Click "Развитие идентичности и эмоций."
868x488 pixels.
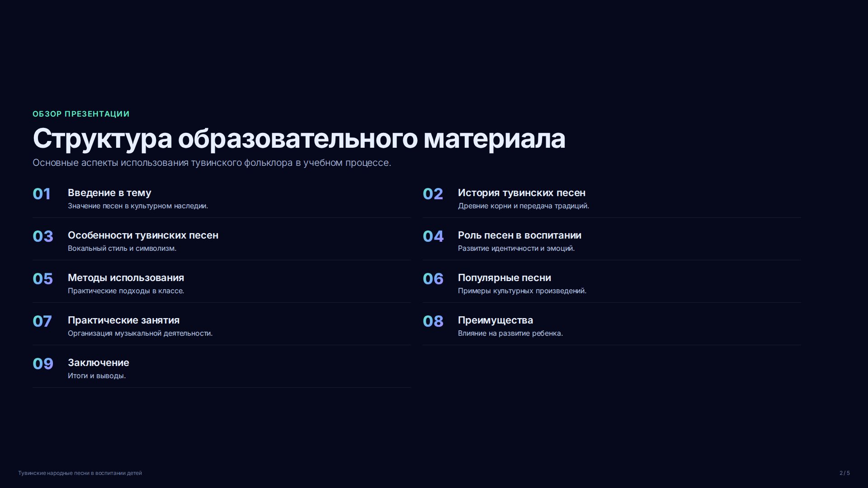tap(516, 249)
